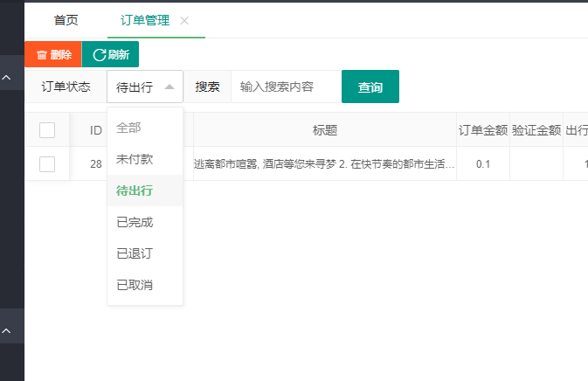Check the checkbox for order row 28
The image size is (588, 381).
pyautogui.click(x=47, y=164)
